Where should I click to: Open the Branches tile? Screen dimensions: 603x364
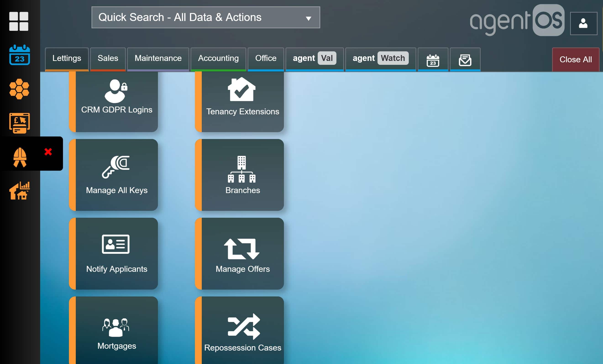(x=240, y=175)
